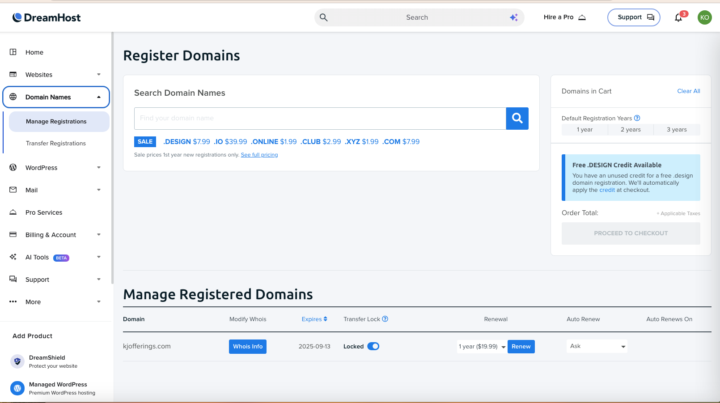Select 2 years default registration

point(630,129)
